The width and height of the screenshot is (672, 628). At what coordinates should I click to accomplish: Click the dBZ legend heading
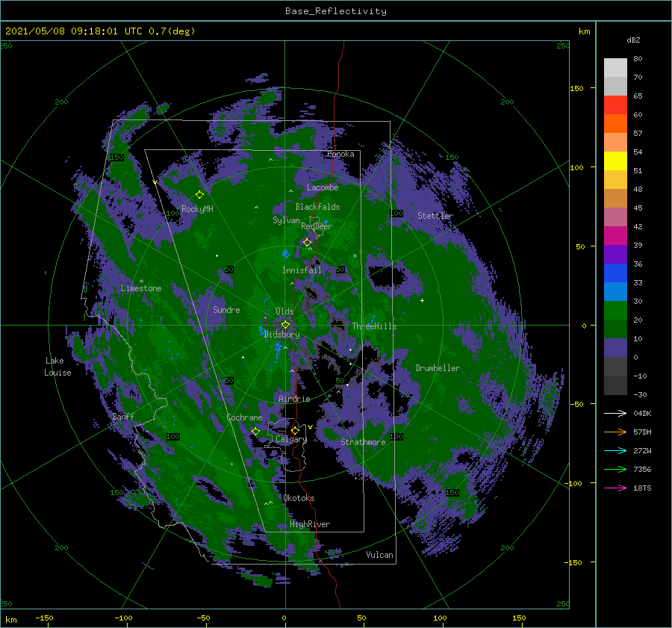coord(633,40)
